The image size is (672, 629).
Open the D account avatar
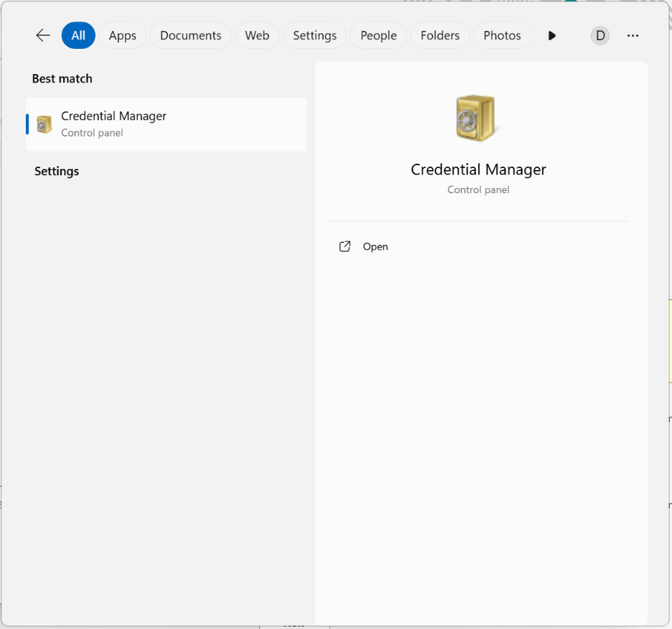(600, 36)
